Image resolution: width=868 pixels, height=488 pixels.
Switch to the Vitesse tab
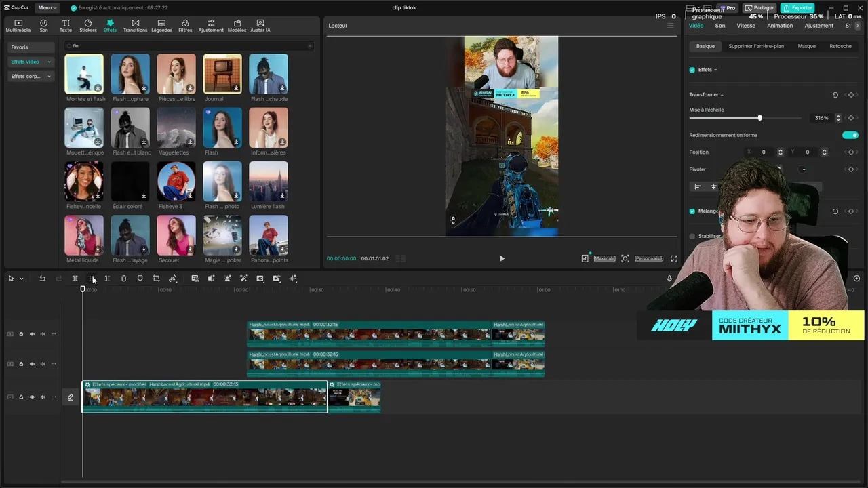[746, 26]
